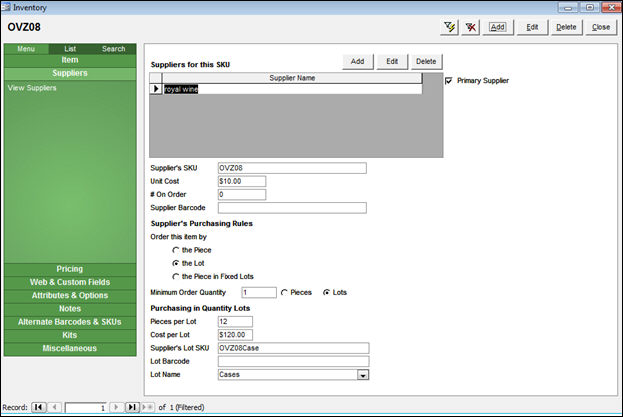623x417 pixels.
Task: Click the Minimum Order Quantity field
Action: [259, 293]
